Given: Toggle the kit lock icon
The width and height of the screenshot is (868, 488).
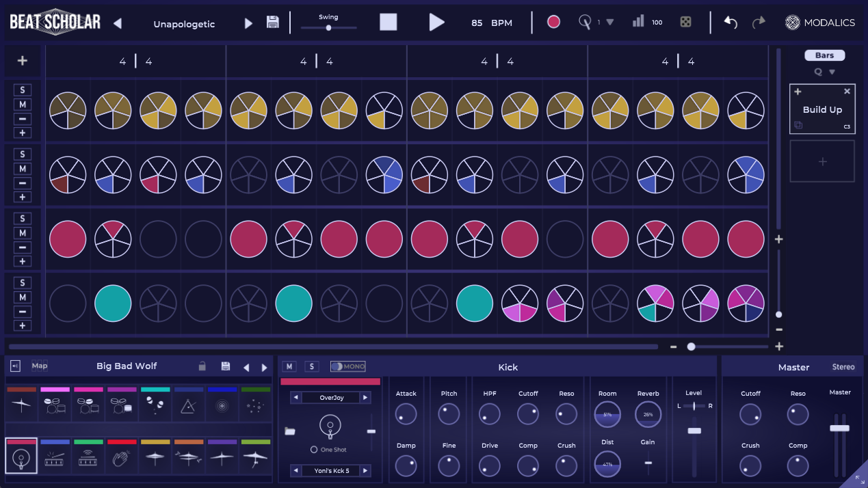Looking at the screenshot, I should coord(202,366).
